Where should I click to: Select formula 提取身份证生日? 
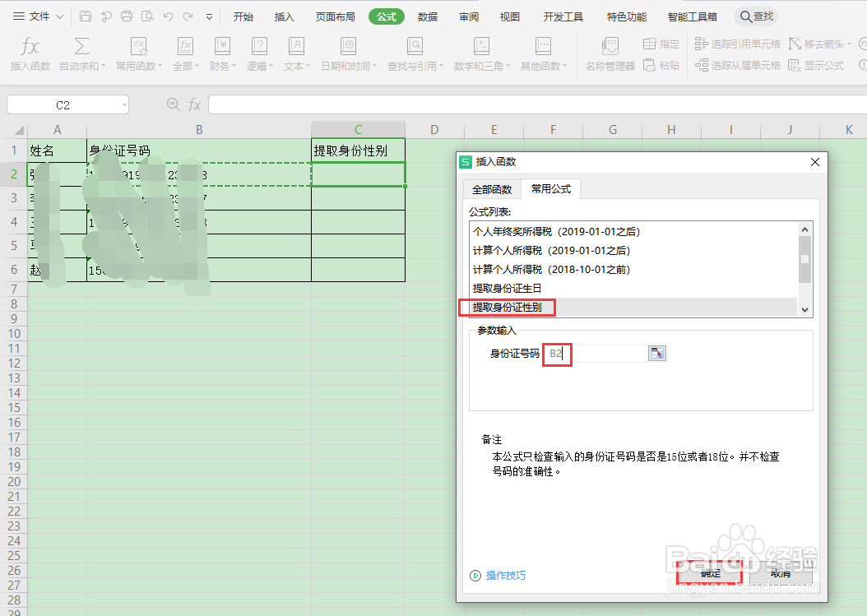point(633,288)
